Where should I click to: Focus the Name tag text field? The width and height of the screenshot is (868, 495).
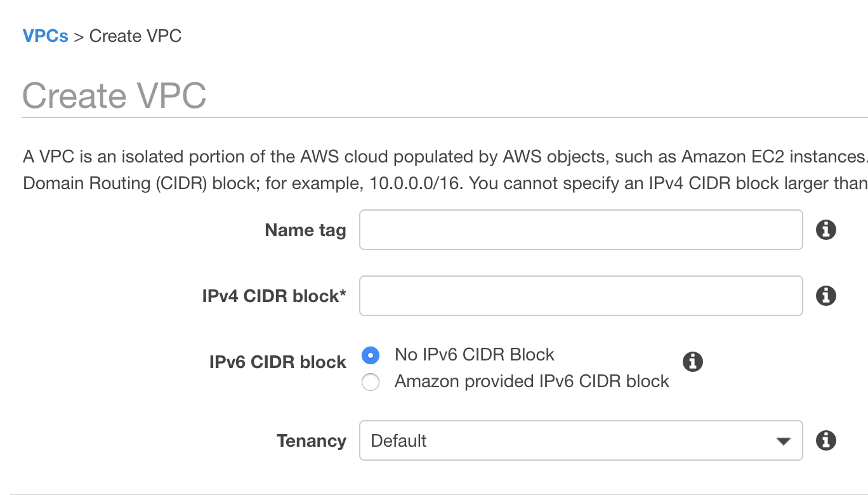[581, 230]
